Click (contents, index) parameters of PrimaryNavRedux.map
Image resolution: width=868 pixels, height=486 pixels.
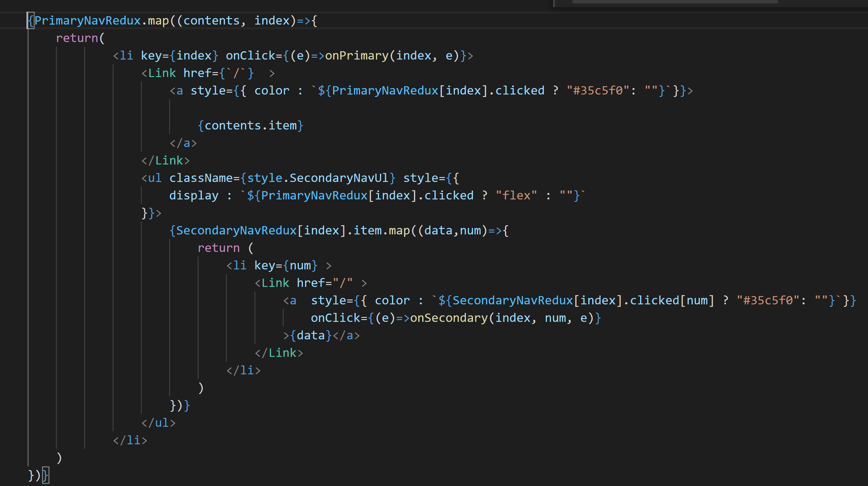click(236, 21)
